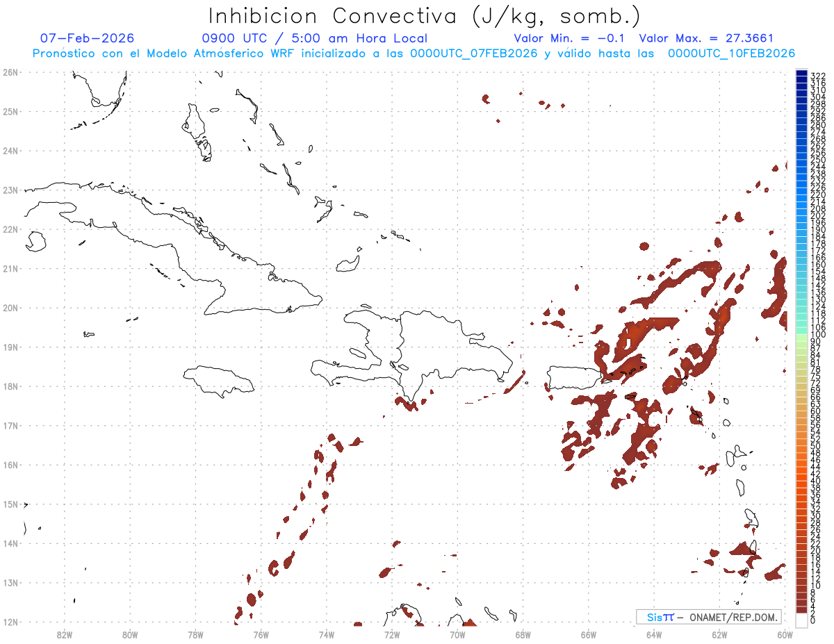The height and width of the screenshot is (644, 834).
Task: Click the Valor Max. = 27.3661 label
Action: click(x=706, y=38)
